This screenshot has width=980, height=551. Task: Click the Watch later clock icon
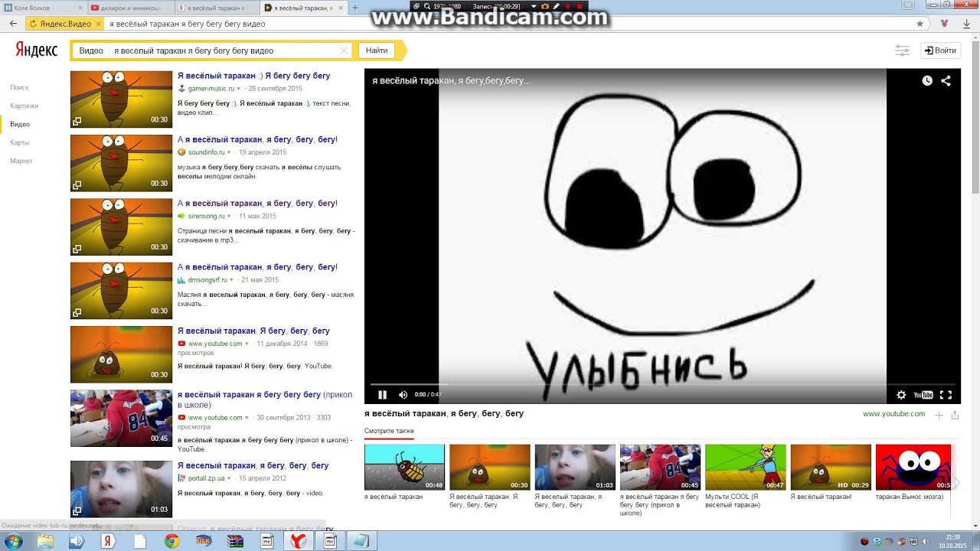pyautogui.click(x=927, y=80)
